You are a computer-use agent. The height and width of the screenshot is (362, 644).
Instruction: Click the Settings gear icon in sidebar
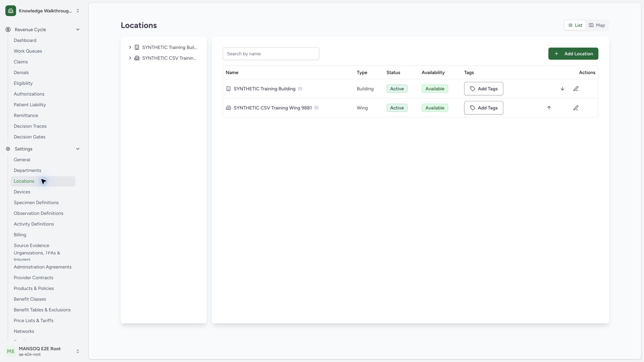(8, 149)
